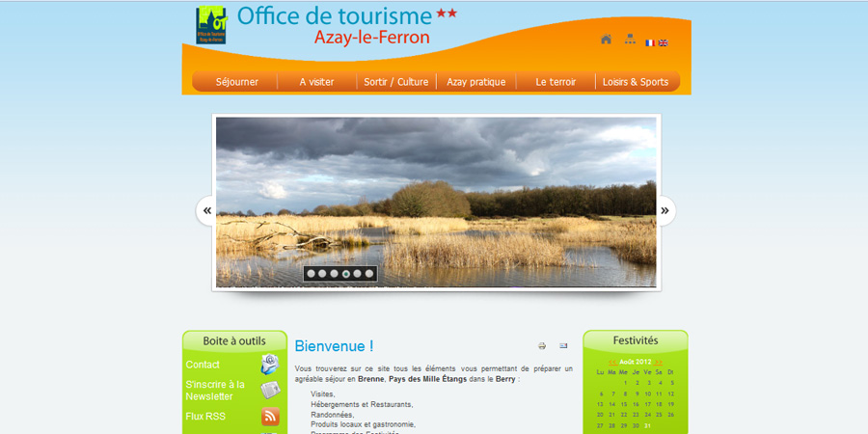
Task: Click the email icon beside Bienvenue
Action: (x=563, y=346)
